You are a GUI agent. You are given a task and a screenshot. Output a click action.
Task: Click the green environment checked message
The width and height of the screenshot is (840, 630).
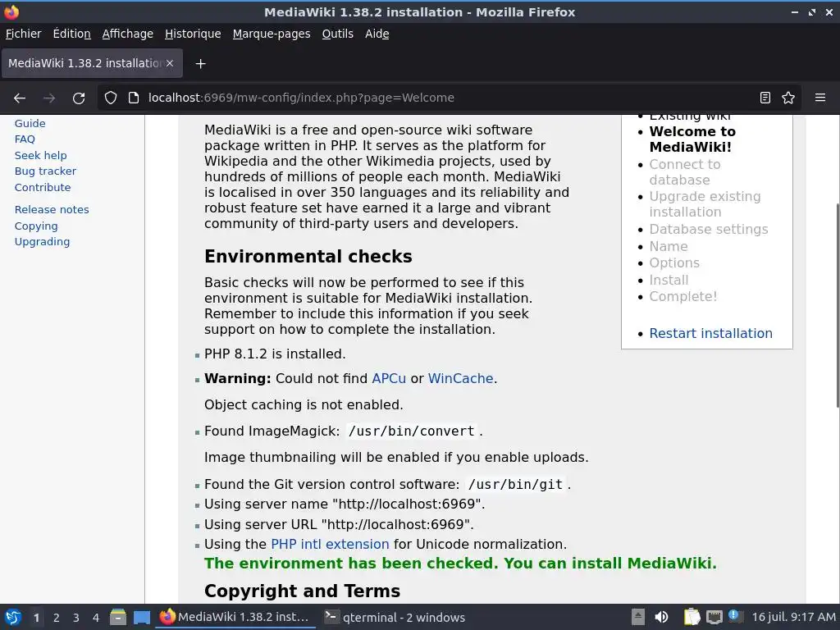pyautogui.click(x=460, y=564)
